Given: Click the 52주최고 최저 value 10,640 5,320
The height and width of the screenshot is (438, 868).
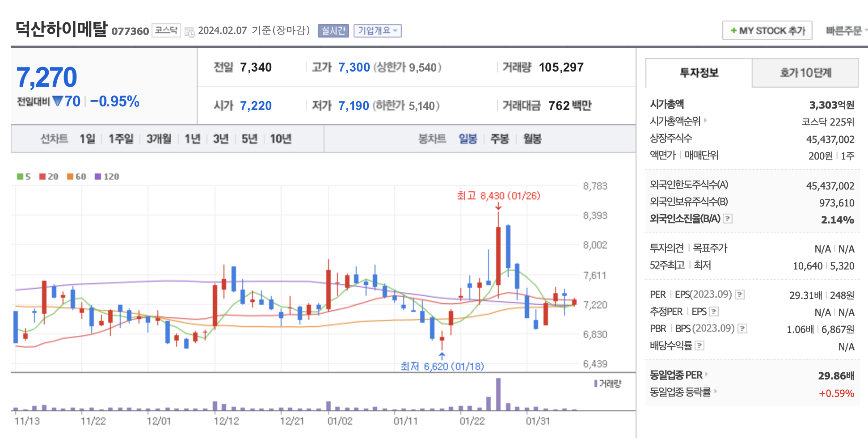Looking at the screenshot, I should [824, 266].
